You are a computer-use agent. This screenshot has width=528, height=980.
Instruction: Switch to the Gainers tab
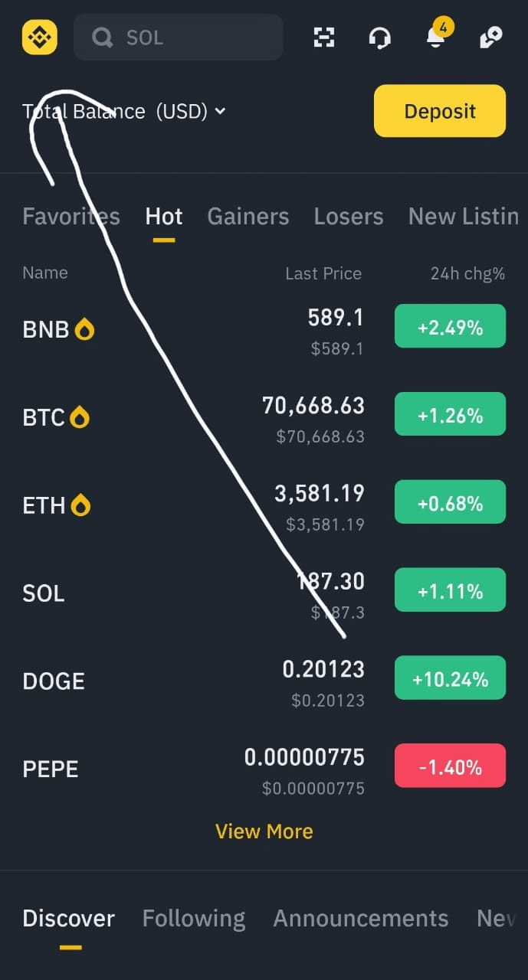pos(248,217)
